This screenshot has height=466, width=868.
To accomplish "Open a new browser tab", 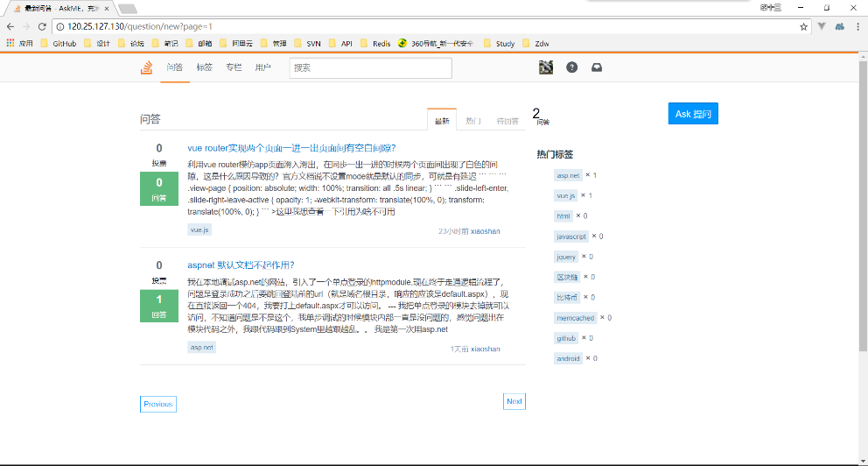I will [128, 9].
